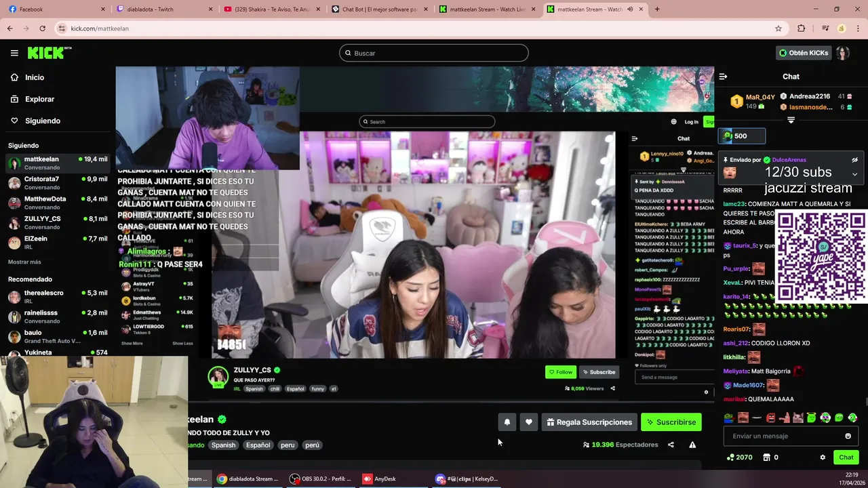Hide the pinned message eye icon

855,160
